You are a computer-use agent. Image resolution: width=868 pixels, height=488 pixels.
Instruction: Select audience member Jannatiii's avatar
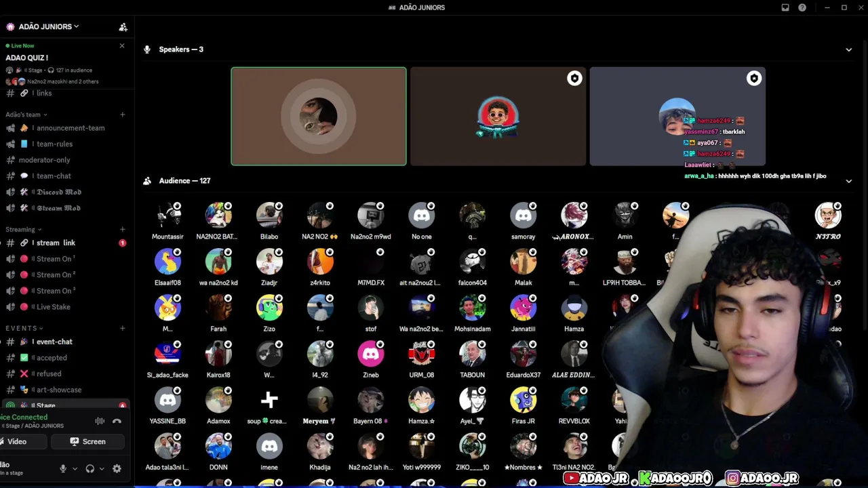pyautogui.click(x=524, y=308)
